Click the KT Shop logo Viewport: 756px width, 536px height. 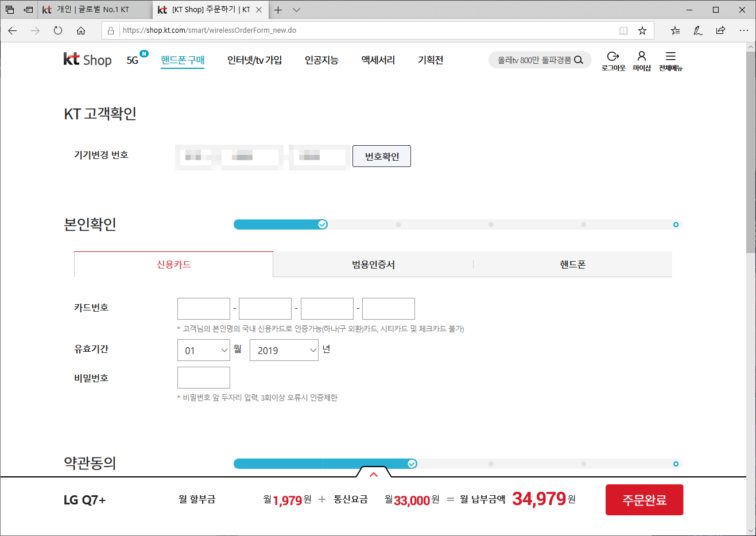(87, 59)
